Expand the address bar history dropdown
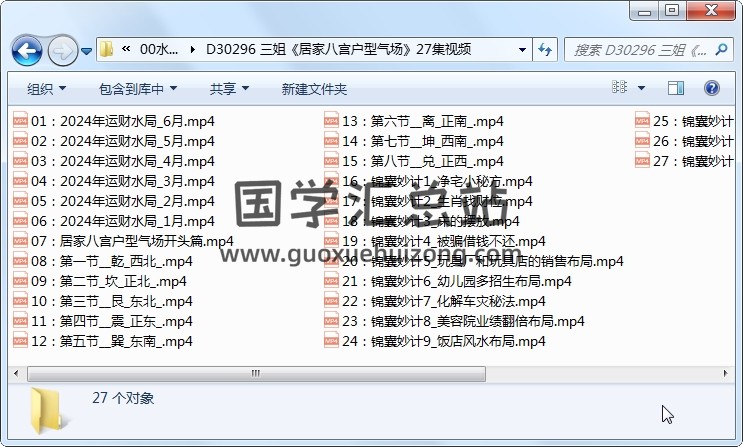 point(522,50)
